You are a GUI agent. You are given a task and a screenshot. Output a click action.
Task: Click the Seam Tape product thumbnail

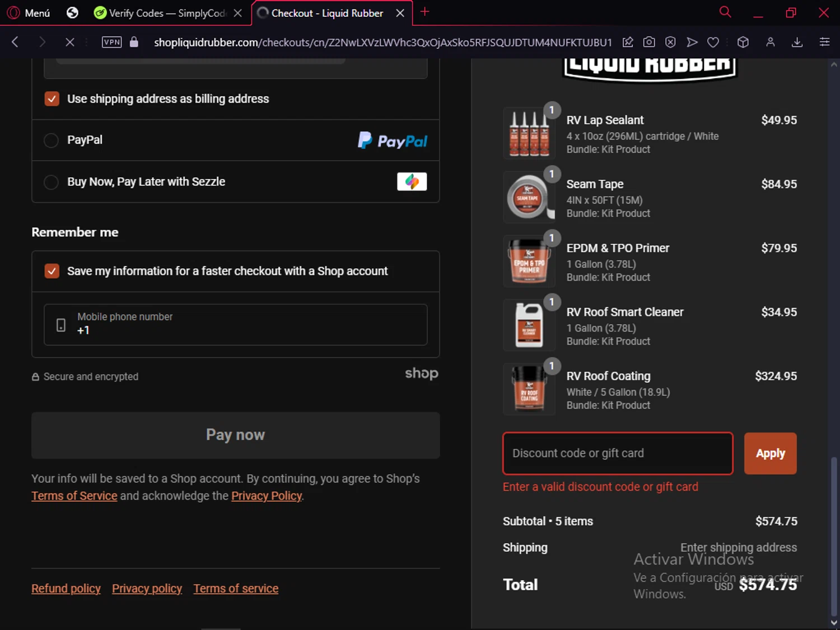coord(529,197)
